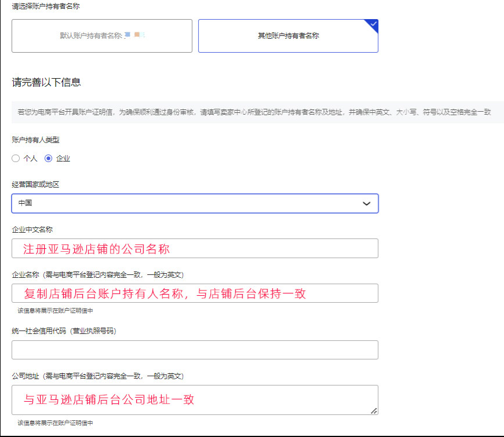Click the 该信息将展示在账户证明信中 hint under 企业名称
The image size is (504, 437).
[55, 310]
